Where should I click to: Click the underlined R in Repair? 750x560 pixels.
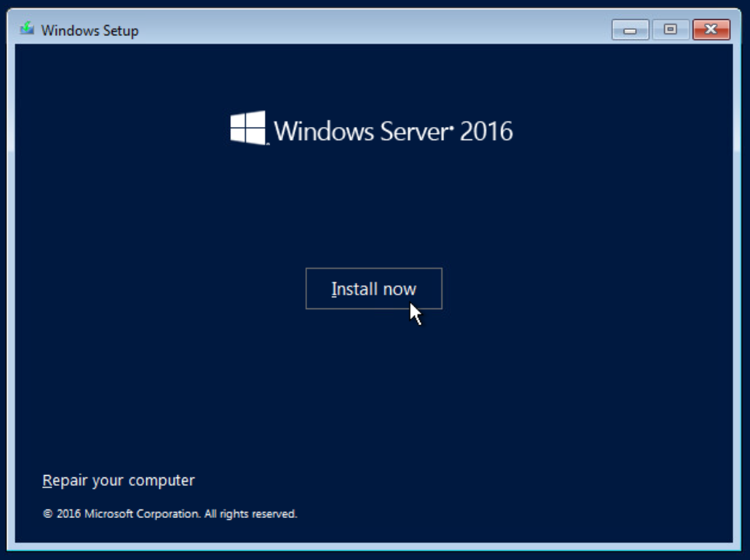coord(47,480)
